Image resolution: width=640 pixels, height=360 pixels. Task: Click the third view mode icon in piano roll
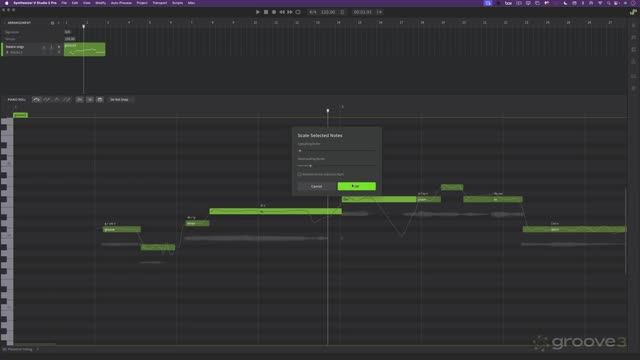click(x=100, y=100)
